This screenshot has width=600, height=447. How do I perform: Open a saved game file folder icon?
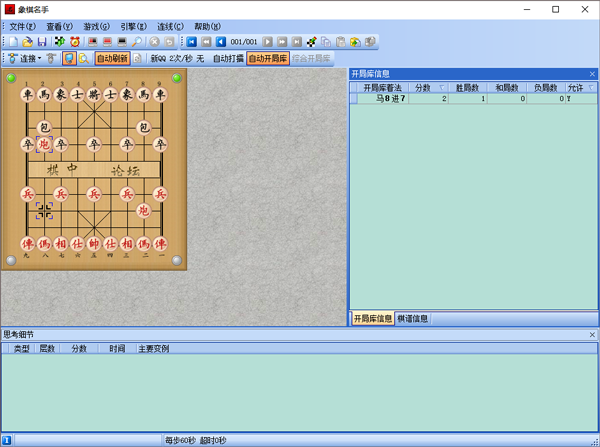coord(27,42)
